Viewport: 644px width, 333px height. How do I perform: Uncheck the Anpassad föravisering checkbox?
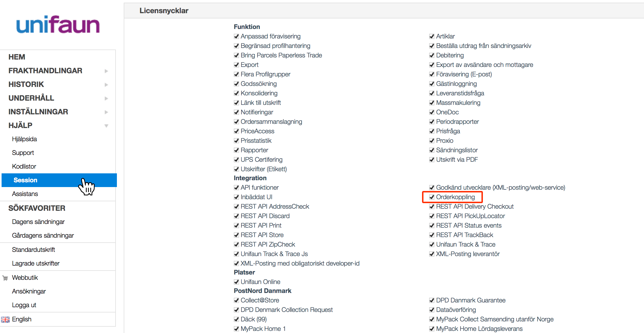[x=236, y=36]
